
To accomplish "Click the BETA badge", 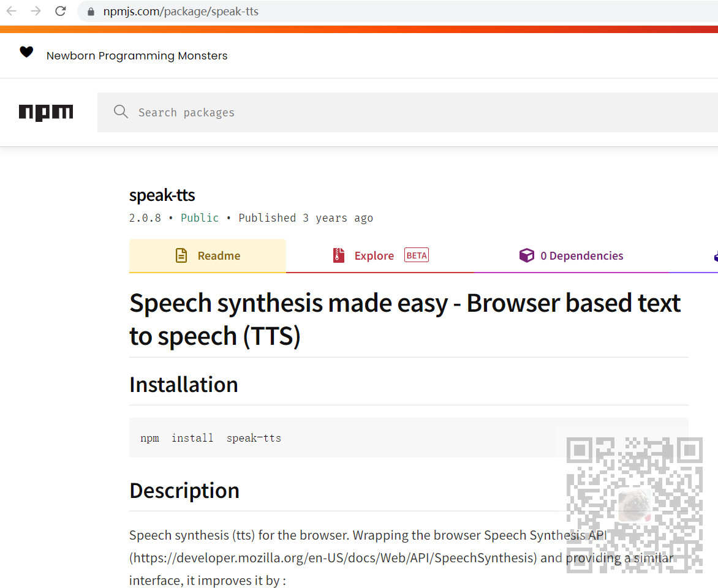I will click(417, 255).
